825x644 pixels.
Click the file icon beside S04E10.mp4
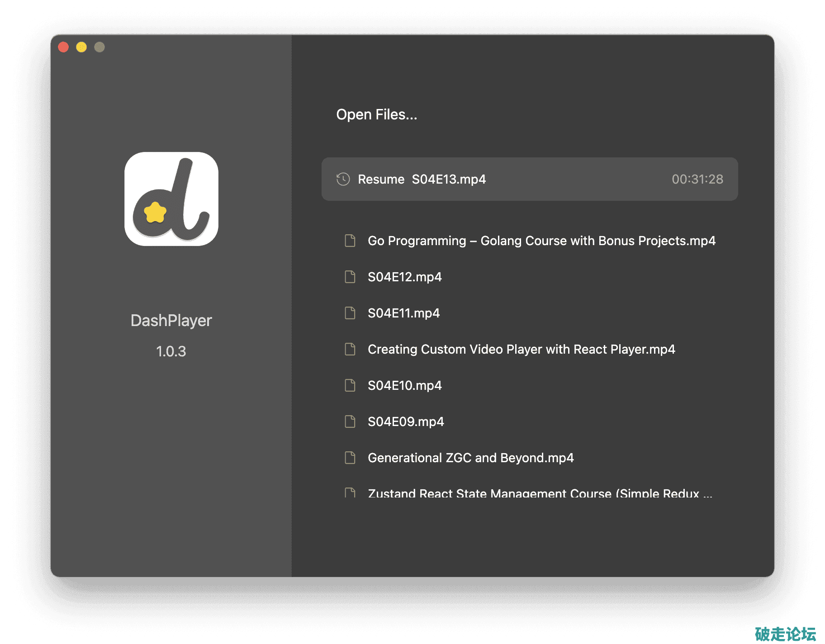click(x=350, y=385)
